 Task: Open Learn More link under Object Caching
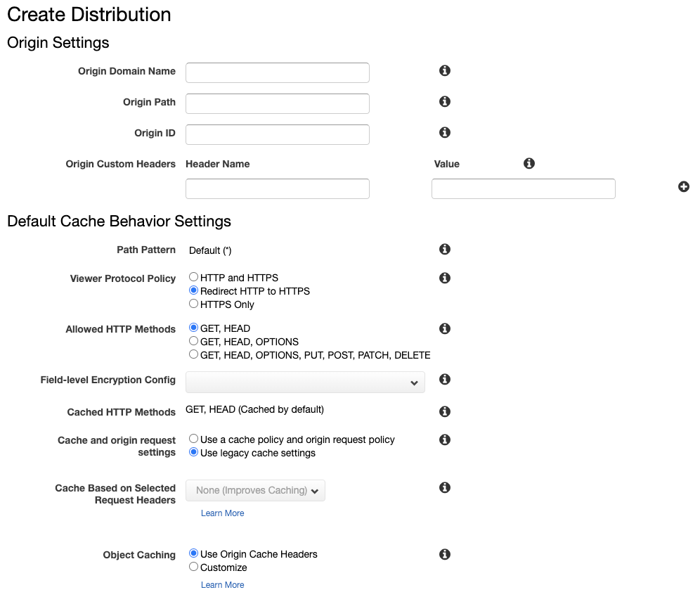[222, 585]
